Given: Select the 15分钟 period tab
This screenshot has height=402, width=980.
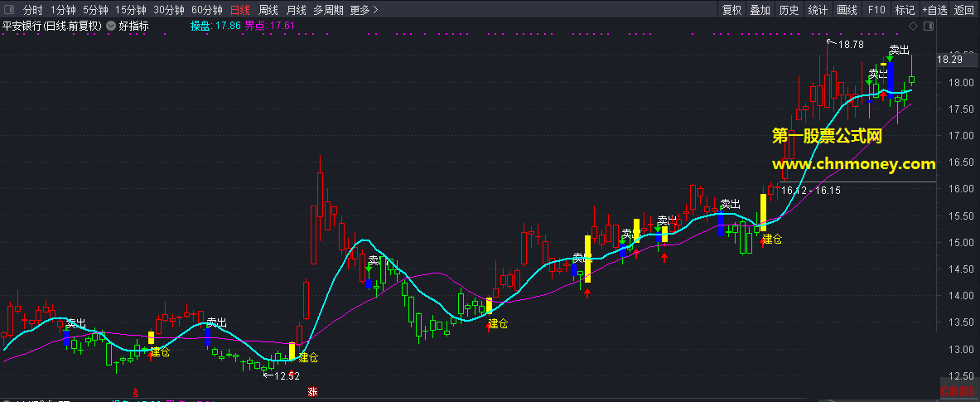Looking at the screenshot, I should click(131, 10).
